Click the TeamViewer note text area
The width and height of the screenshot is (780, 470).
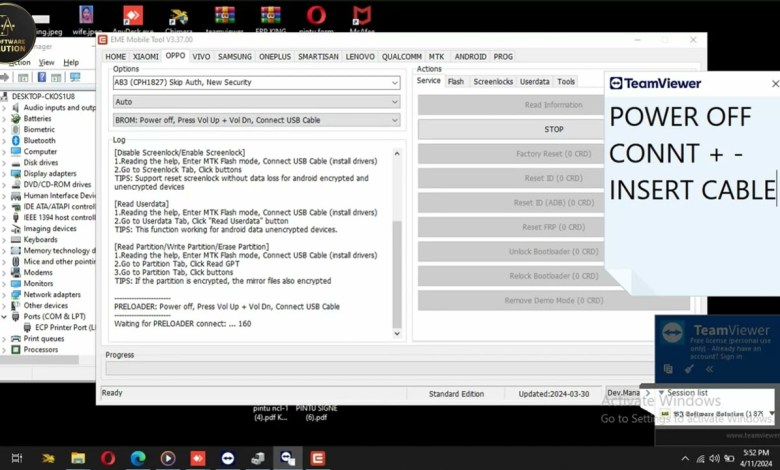(x=692, y=194)
